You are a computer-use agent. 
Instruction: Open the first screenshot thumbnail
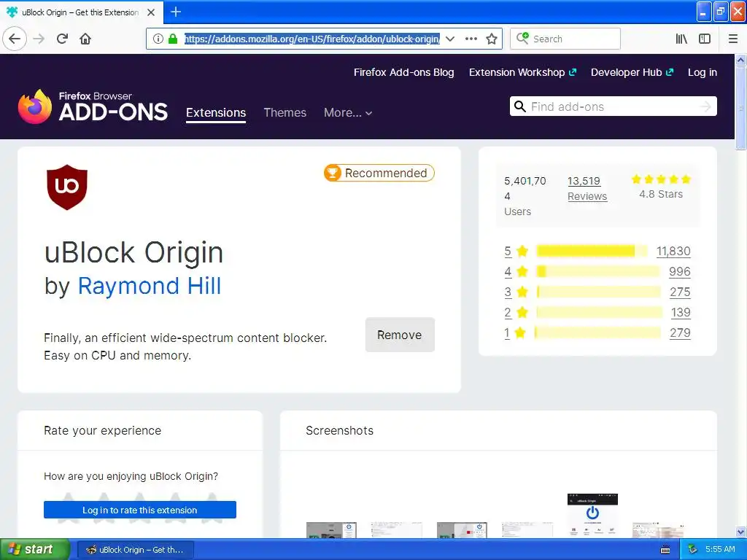(x=331, y=530)
